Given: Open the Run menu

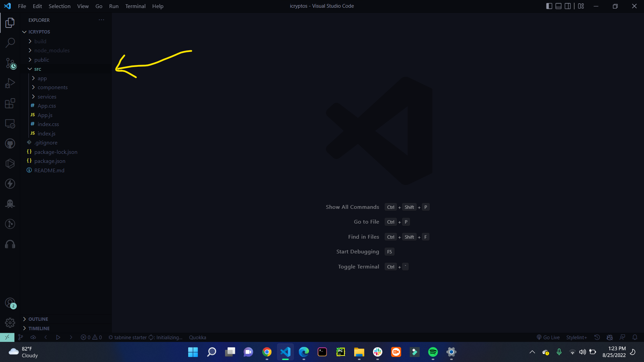Looking at the screenshot, I should 114,6.
